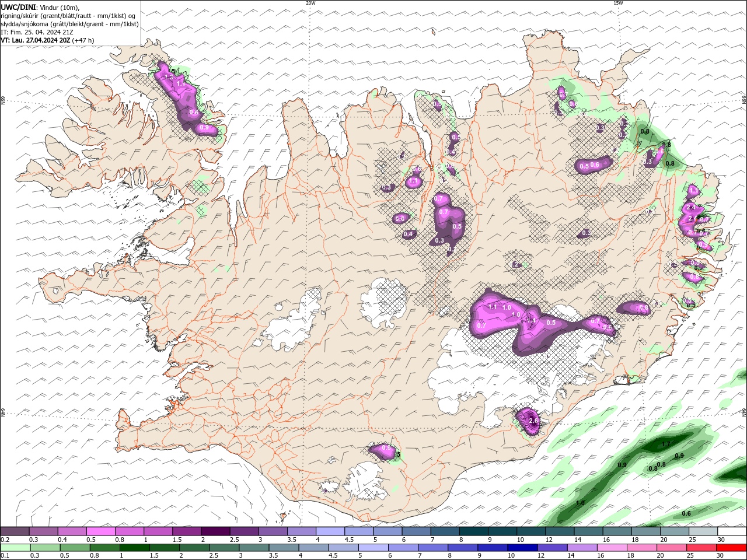The image size is (747, 560).
Task: Click the light pink 16 swatch in lower legend
Action: point(612,547)
